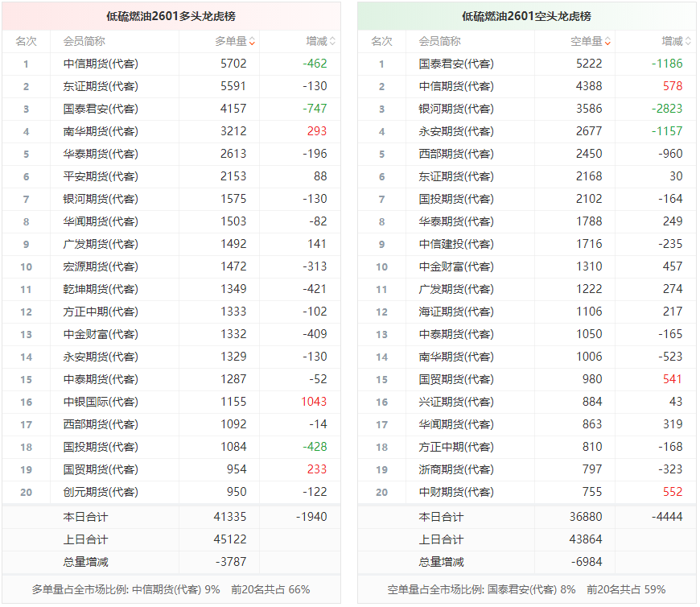Open 东证期货(代客) row in long table
This screenshot has width=700, height=607.
pos(171,86)
